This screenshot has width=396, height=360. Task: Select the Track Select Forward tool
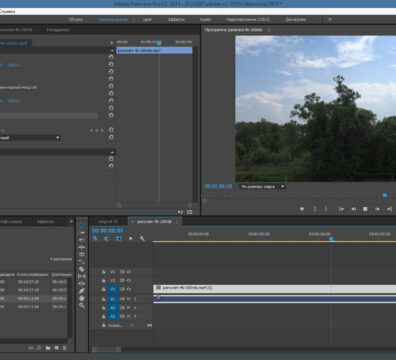point(82,233)
